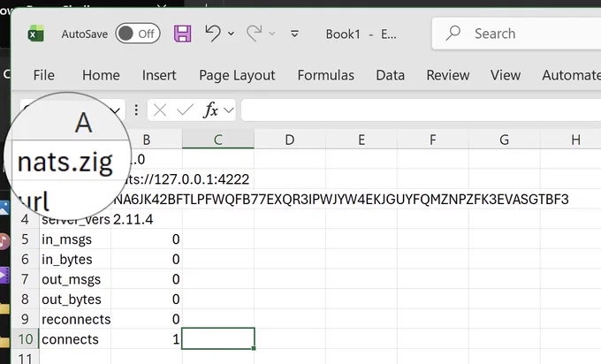Click the Book1 workbook title
Image resolution: width=601 pixels, height=364 pixels.
343,34
